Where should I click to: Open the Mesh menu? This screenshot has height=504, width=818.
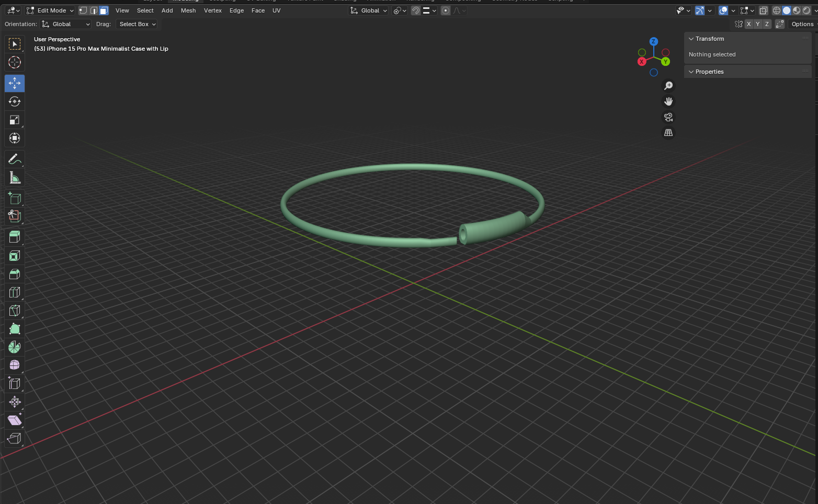pos(188,10)
